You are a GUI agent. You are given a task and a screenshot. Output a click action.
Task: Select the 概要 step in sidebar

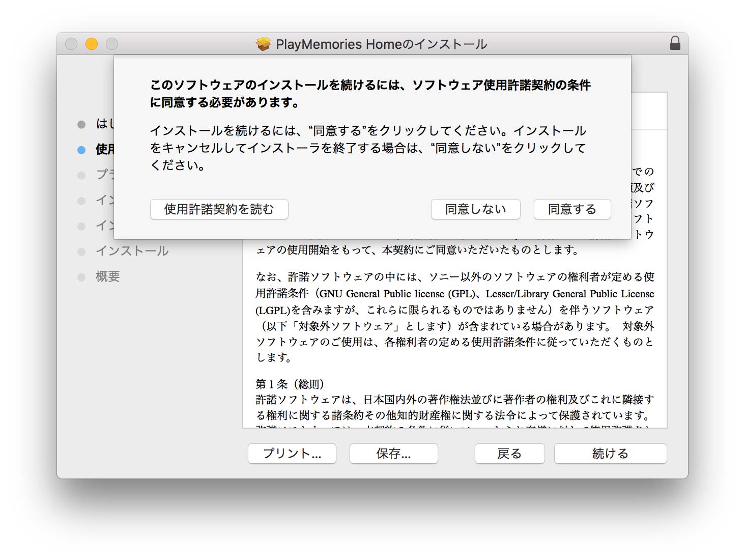(x=108, y=276)
